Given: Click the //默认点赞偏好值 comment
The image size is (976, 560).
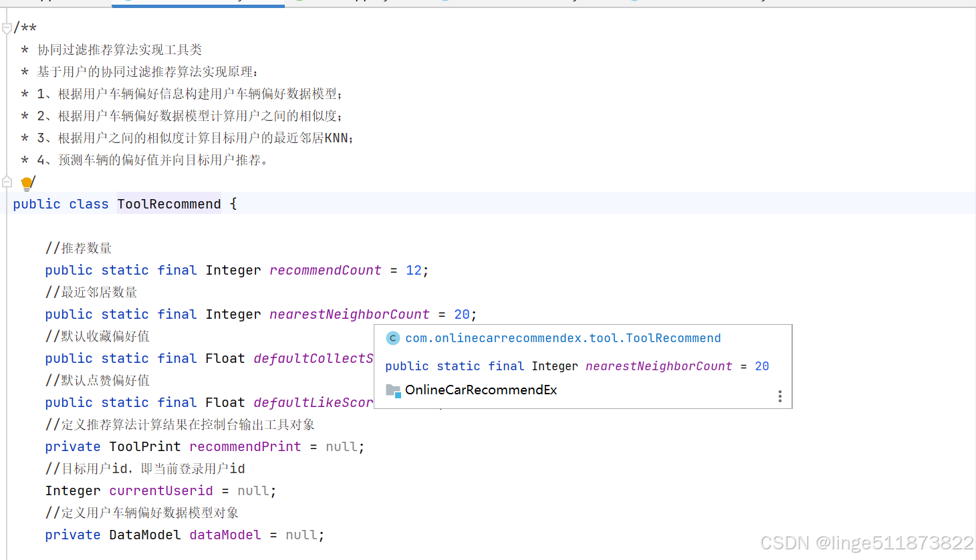Looking at the screenshot, I should click(98, 380).
